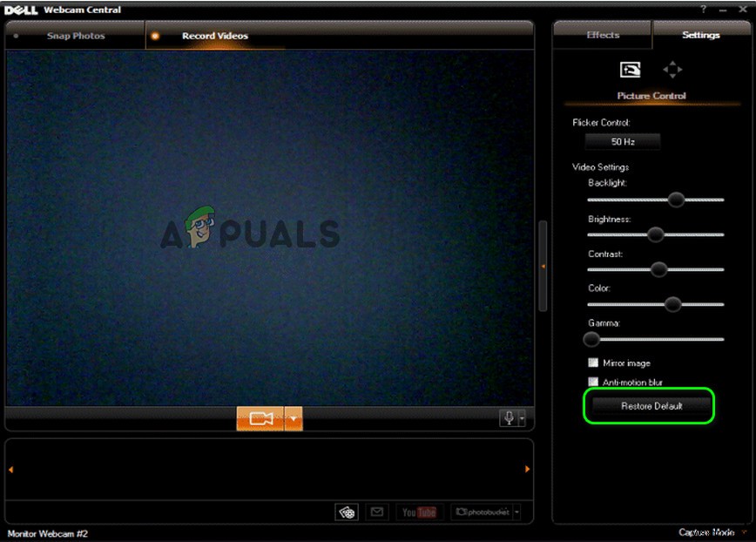Click the Backlight slider handle
The image size is (756, 542).
(676, 200)
